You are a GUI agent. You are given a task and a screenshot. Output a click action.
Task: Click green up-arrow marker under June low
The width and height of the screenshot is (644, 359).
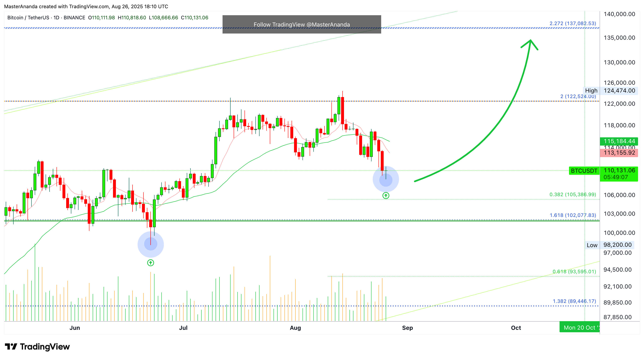coord(150,263)
